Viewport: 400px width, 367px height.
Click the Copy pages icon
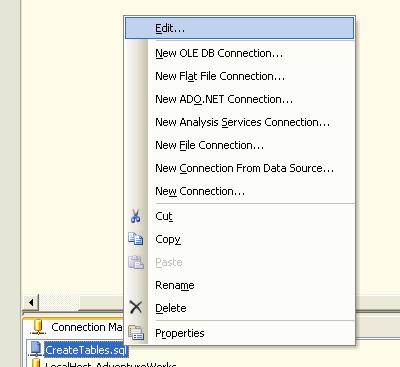[x=136, y=239]
